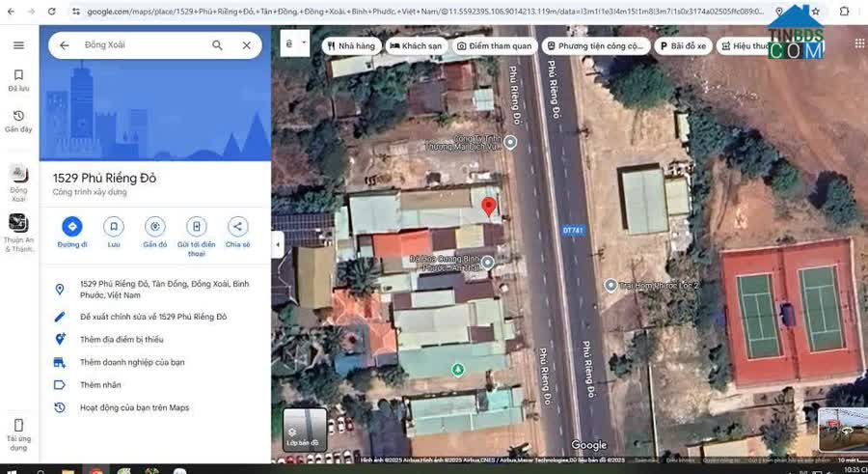Select the Bãi đỗ xe chip
Image resolution: width=868 pixels, height=474 pixels.
coord(683,45)
